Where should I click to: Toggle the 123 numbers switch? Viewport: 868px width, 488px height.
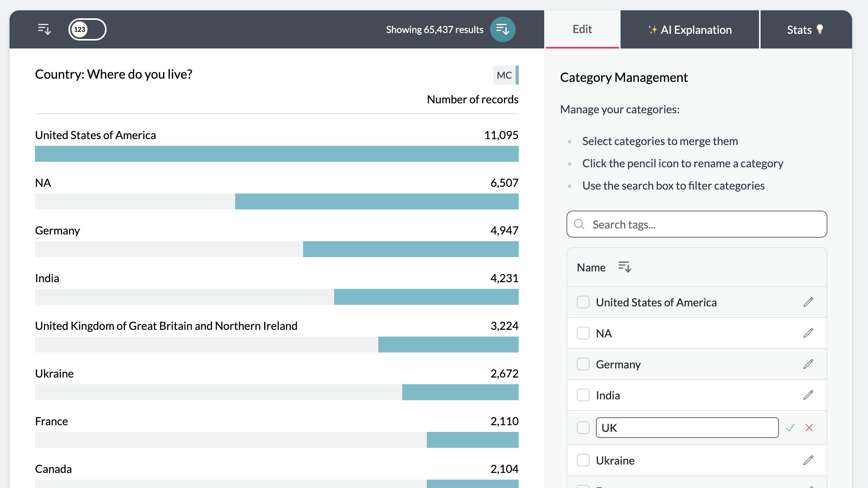[87, 29]
